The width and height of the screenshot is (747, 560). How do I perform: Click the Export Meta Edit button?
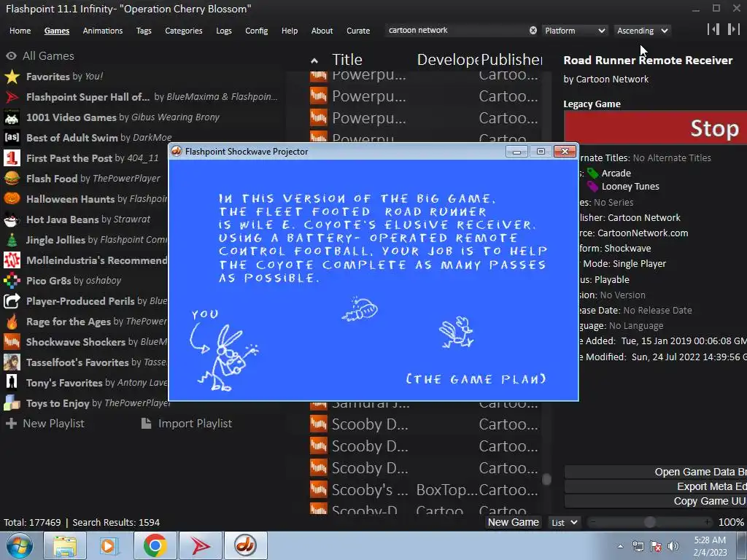pos(656,486)
